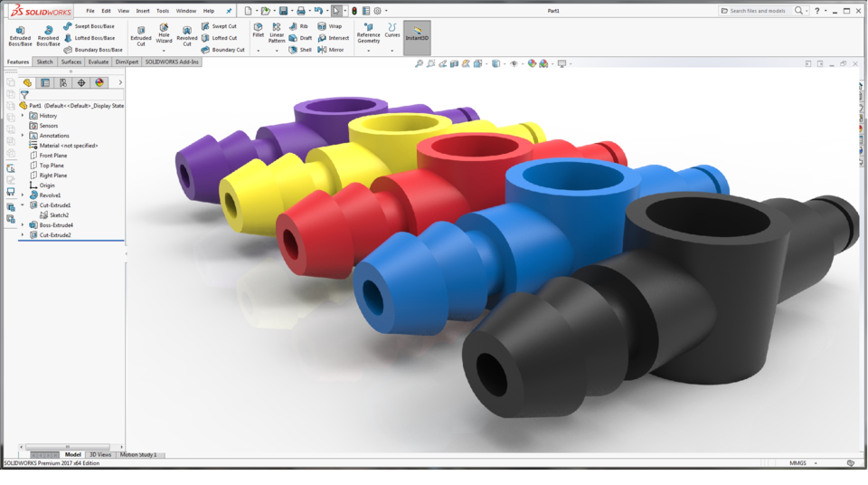
Task: Click the Section View icon
Action: tap(454, 63)
